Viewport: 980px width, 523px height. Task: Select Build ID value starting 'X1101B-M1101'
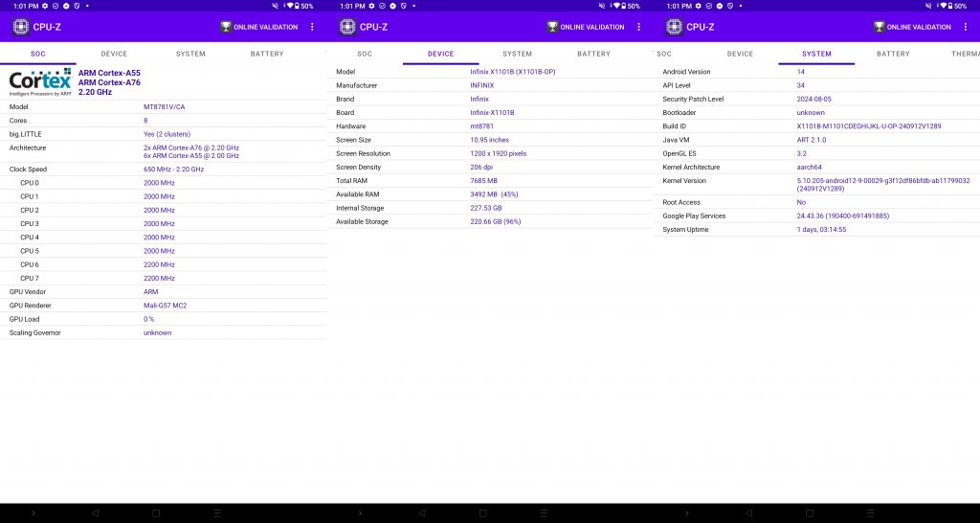[869, 126]
